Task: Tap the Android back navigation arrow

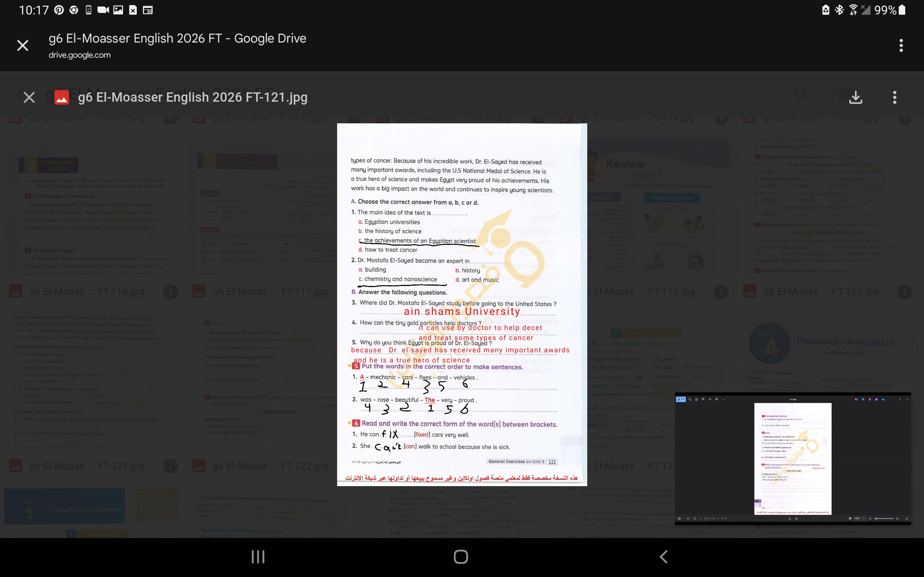Action: click(664, 557)
